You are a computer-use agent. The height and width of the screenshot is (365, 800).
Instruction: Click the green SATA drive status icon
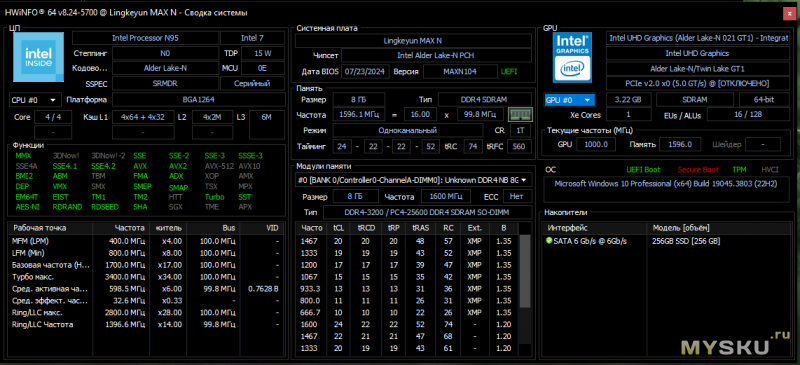point(549,241)
